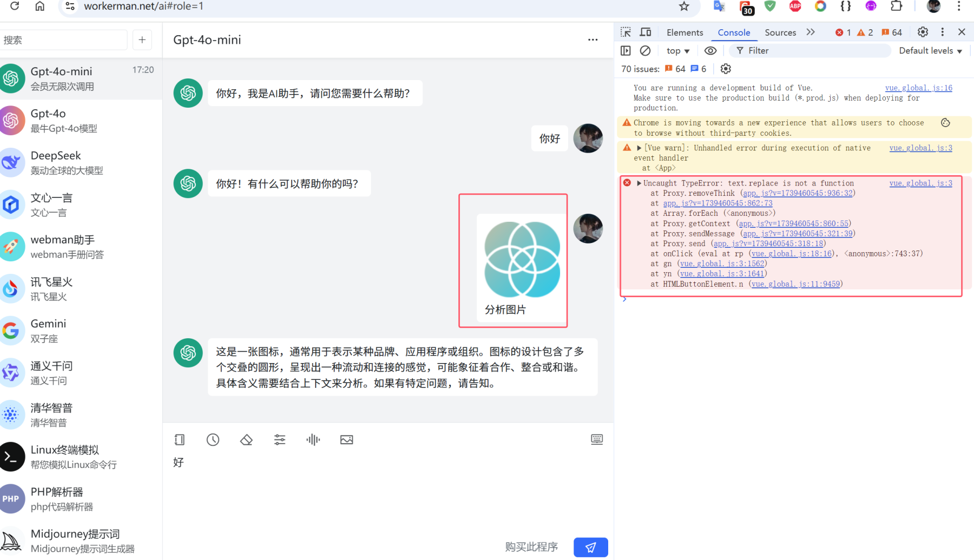Open the PHP解析器 role
This screenshot has height=560, width=974.
click(81, 499)
